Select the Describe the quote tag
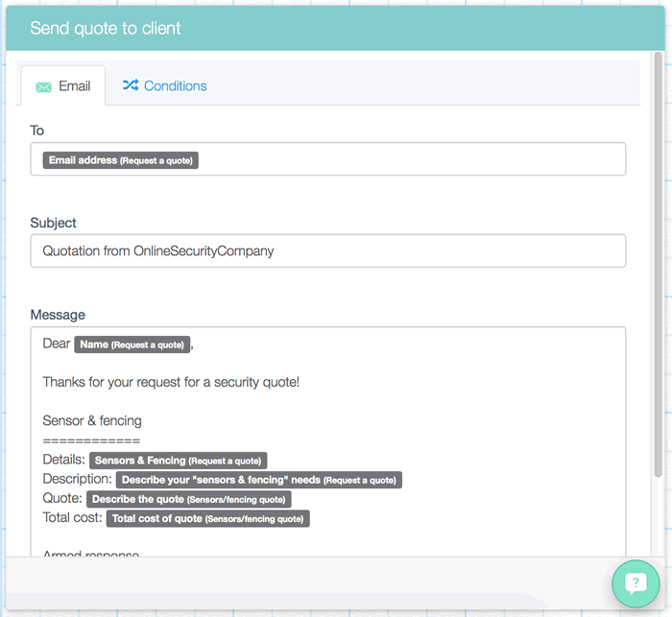Image resolution: width=672 pixels, height=617 pixels. click(x=189, y=499)
